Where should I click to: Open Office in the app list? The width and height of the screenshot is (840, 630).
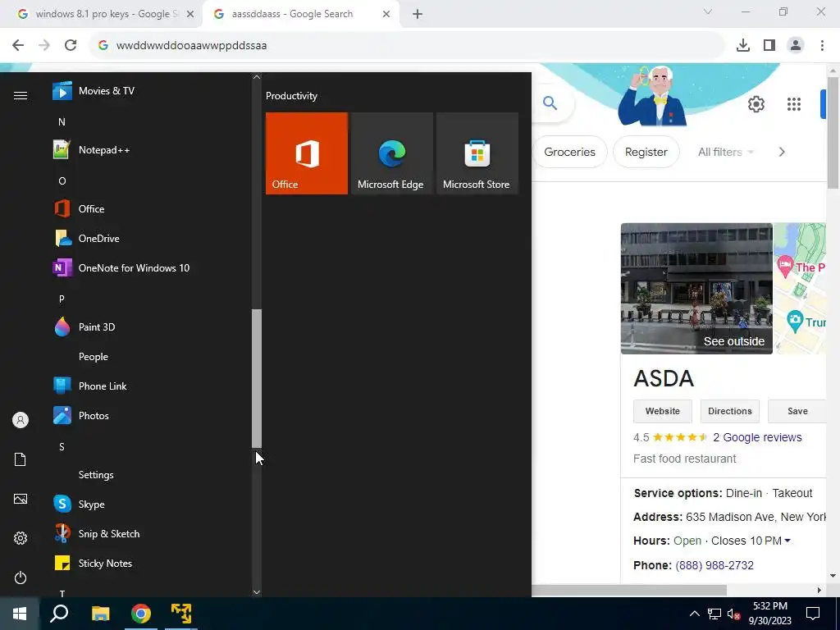(150, 209)
